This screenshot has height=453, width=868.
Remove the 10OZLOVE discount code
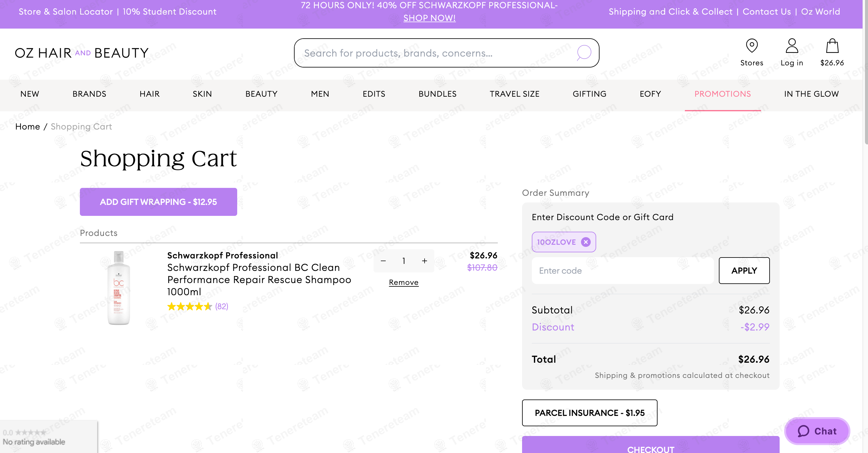point(586,242)
